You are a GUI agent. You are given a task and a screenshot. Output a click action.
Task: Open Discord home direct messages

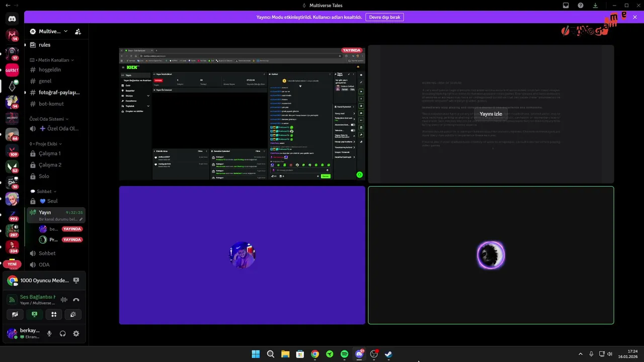12,19
